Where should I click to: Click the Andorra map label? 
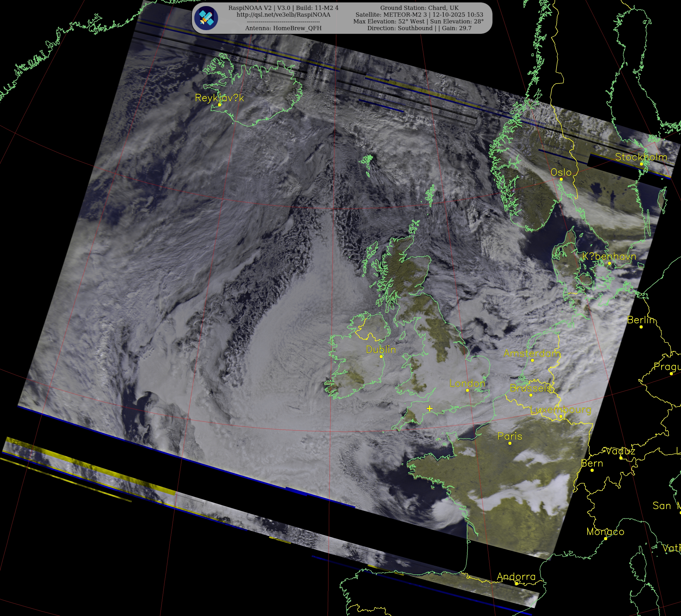tap(516, 576)
